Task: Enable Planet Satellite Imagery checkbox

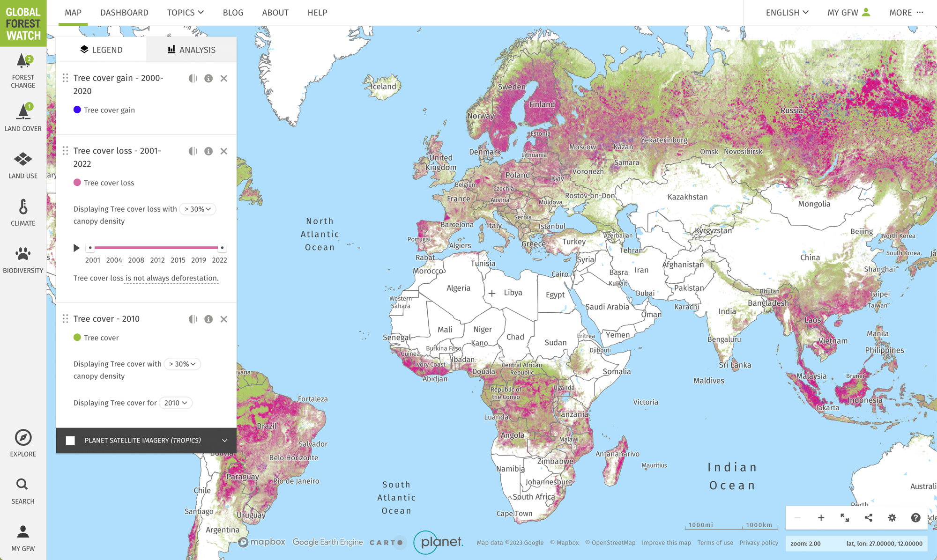Action: (70, 441)
